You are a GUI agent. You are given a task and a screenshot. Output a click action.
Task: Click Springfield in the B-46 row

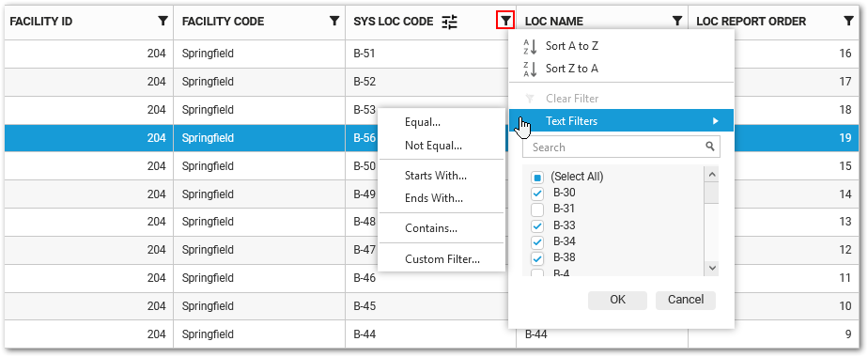coord(259,278)
